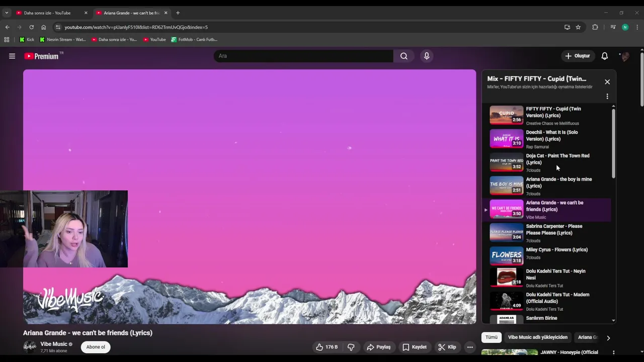Play Doechii What It Is playlist item
Image resolution: width=644 pixels, height=362 pixels.
pyautogui.click(x=547, y=139)
